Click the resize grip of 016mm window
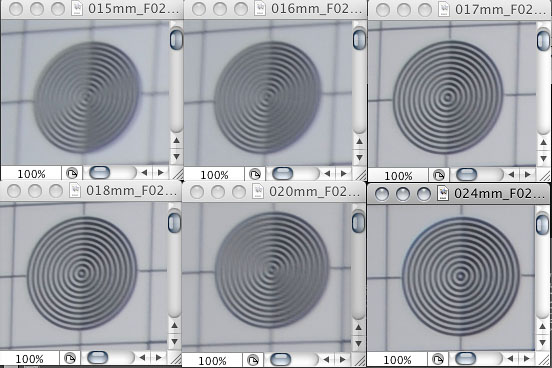 (360, 174)
